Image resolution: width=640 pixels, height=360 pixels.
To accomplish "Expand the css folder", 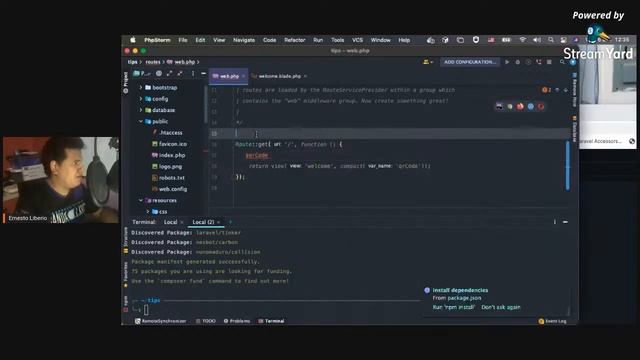I will point(148,211).
